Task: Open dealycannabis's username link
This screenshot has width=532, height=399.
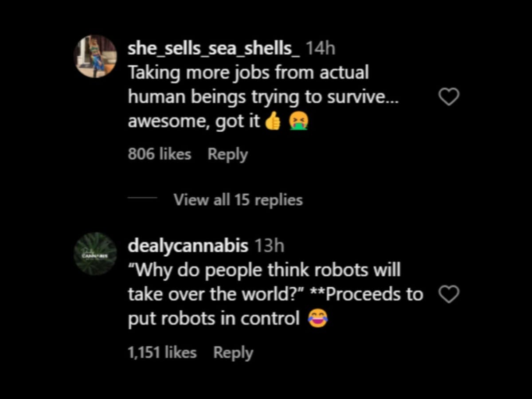Action: 188,245
